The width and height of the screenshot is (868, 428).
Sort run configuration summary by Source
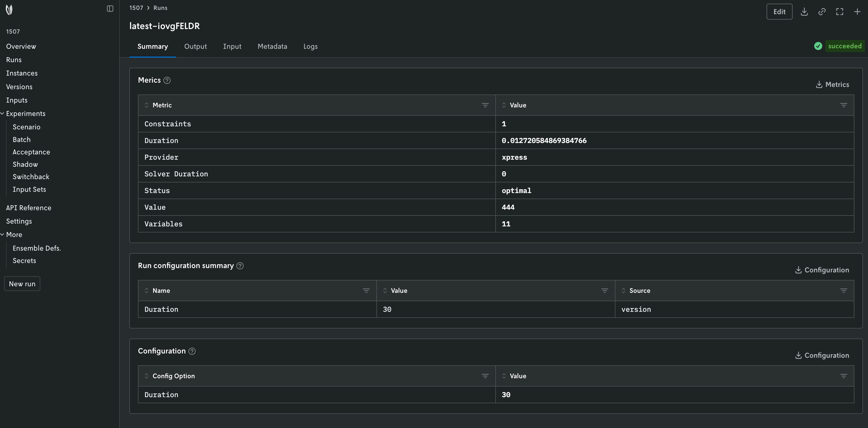click(623, 291)
